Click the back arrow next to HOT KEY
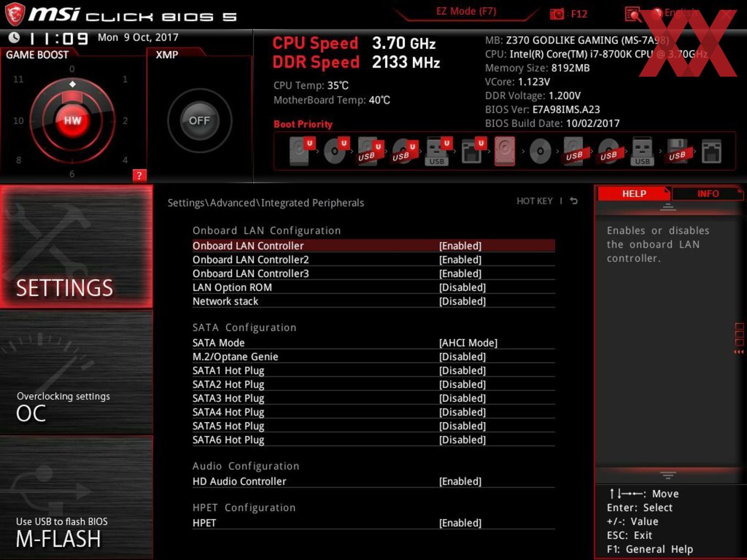This screenshot has height=560, width=747. click(x=573, y=201)
